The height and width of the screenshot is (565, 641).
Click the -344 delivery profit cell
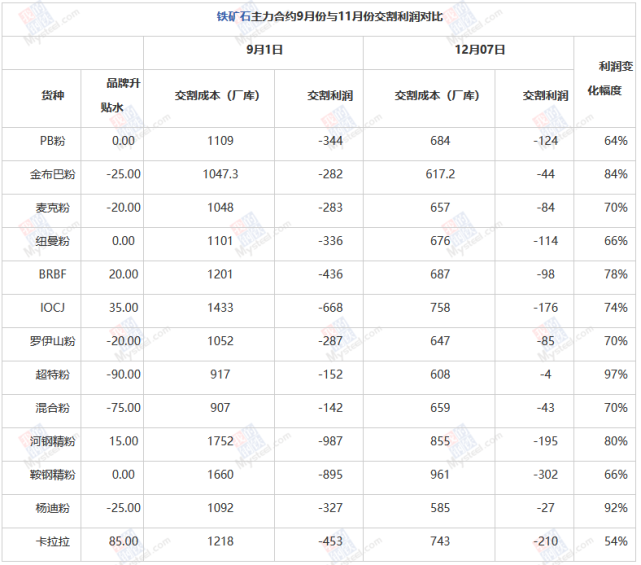tap(330, 141)
